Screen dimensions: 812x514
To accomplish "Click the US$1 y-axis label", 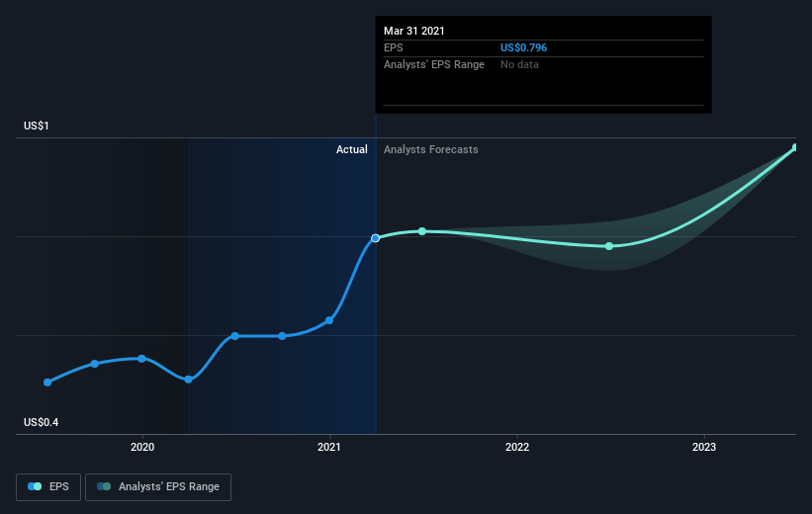I will pyautogui.click(x=37, y=126).
